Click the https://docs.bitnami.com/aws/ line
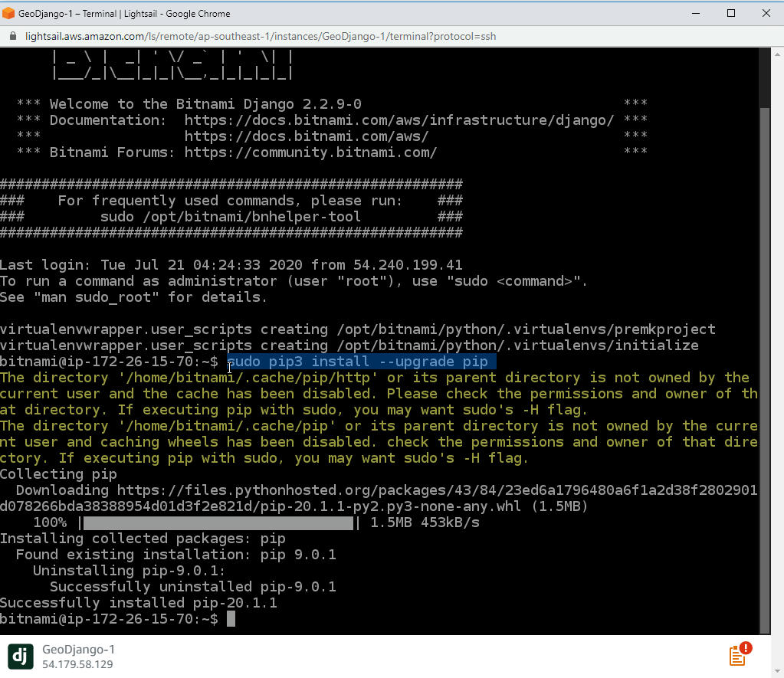 click(x=307, y=136)
